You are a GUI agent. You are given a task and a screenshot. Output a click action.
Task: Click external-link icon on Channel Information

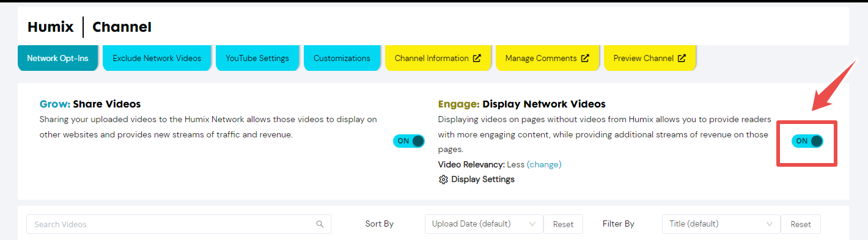pyautogui.click(x=477, y=58)
